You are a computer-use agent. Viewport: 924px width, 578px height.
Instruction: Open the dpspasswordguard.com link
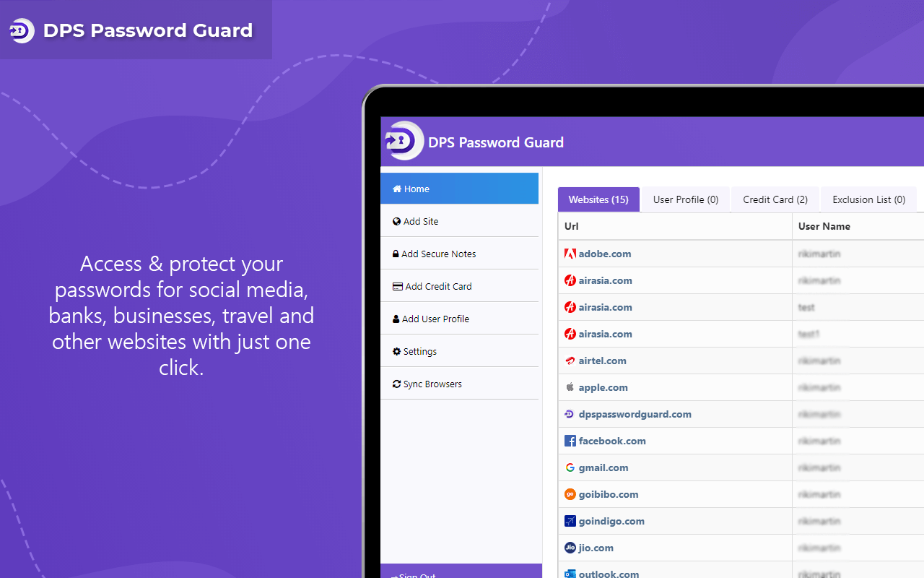pyautogui.click(x=635, y=414)
